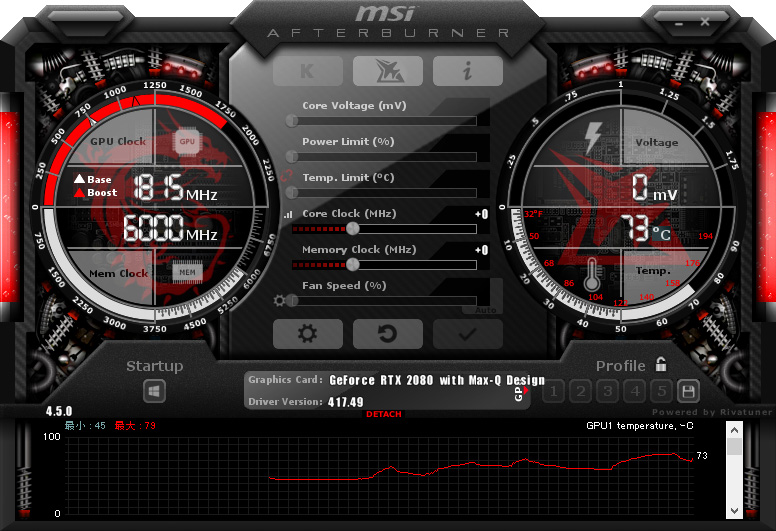Toggle apply overclocking at Windows startup icon
Screen dimensions: 776x531
click(154, 391)
